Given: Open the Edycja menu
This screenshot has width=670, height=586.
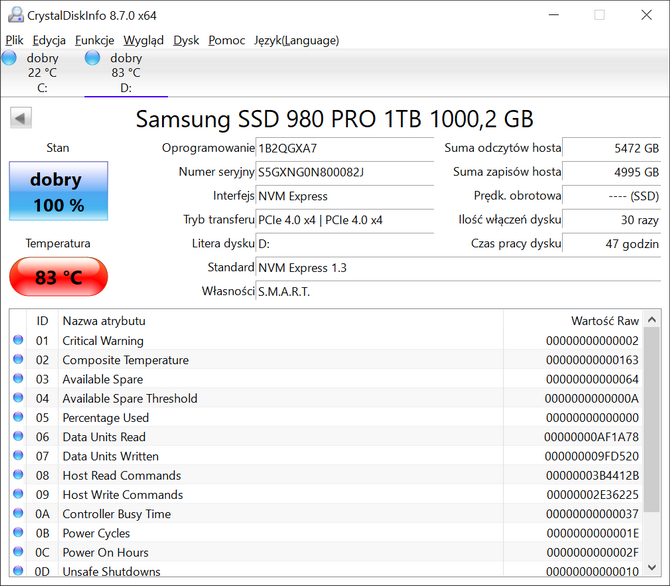Looking at the screenshot, I should tap(49, 40).
